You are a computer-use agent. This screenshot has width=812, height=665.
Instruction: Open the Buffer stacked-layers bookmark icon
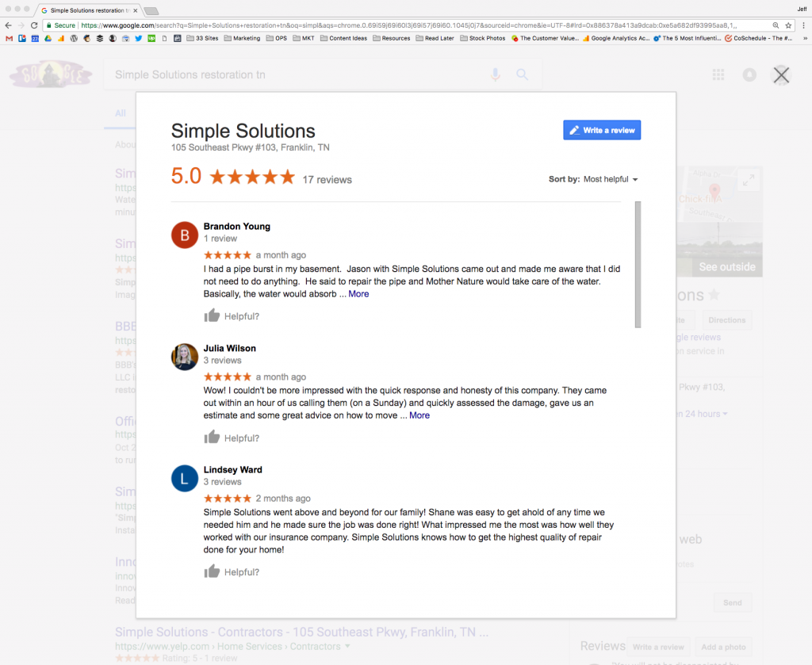point(99,38)
